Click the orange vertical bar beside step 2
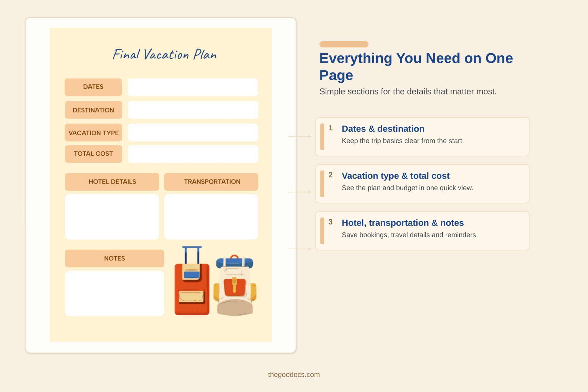Viewport: 588px width, 392px height. tap(323, 184)
